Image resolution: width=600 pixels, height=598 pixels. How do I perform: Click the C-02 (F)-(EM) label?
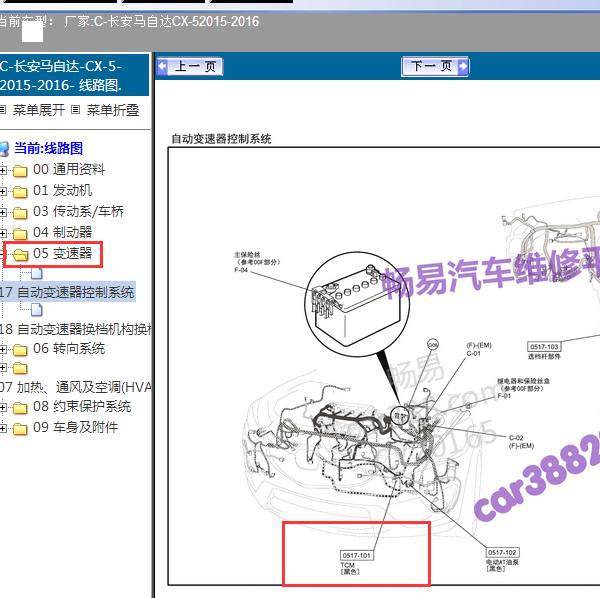pyautogui.click(x=521, y=442)
